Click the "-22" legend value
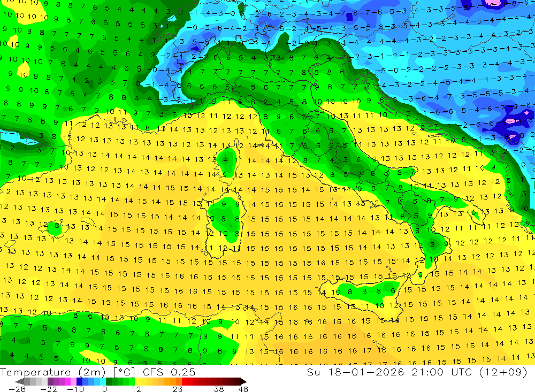 pos(49,389)
